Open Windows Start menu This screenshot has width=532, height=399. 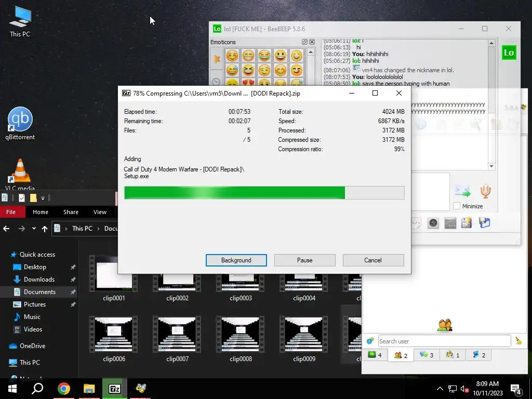pyautogui.click(x=12, y=389)
